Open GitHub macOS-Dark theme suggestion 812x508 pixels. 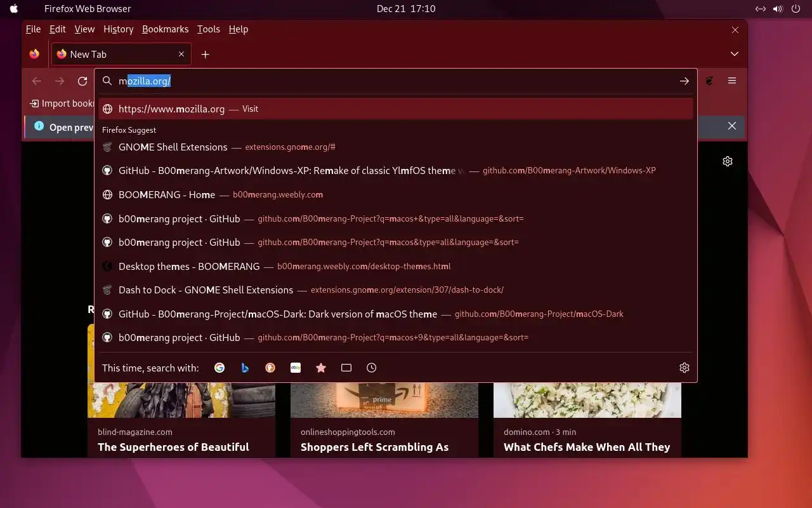pos(396,314)
